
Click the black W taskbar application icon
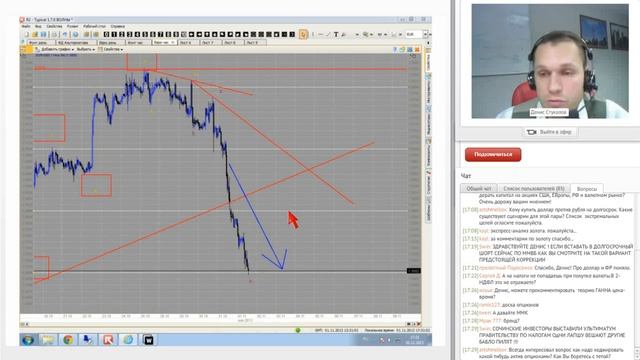pos(148,340)
